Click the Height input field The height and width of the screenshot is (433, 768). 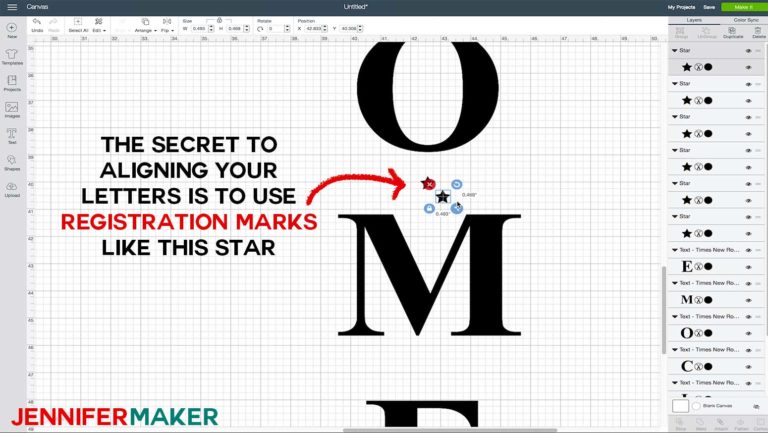coord(235,29)
